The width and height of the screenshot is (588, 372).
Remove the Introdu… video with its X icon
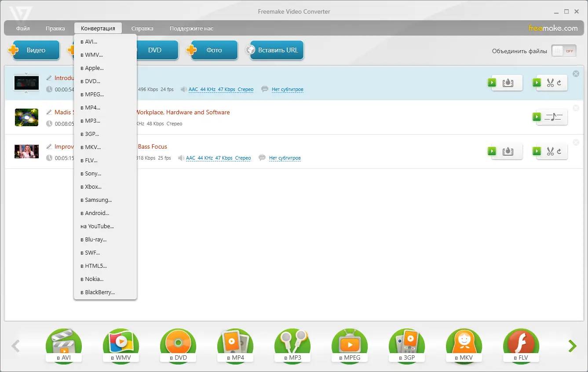click(576, 74)
